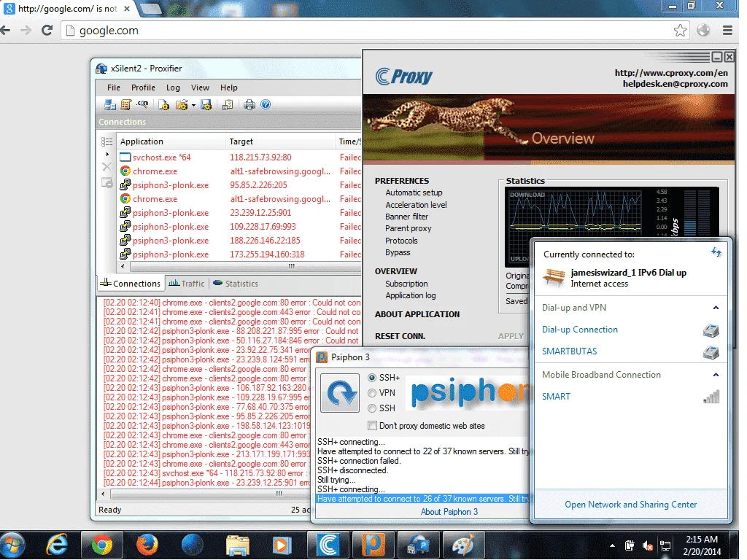Click Psiphon reconnect circular arrow button

click(340, 393)
